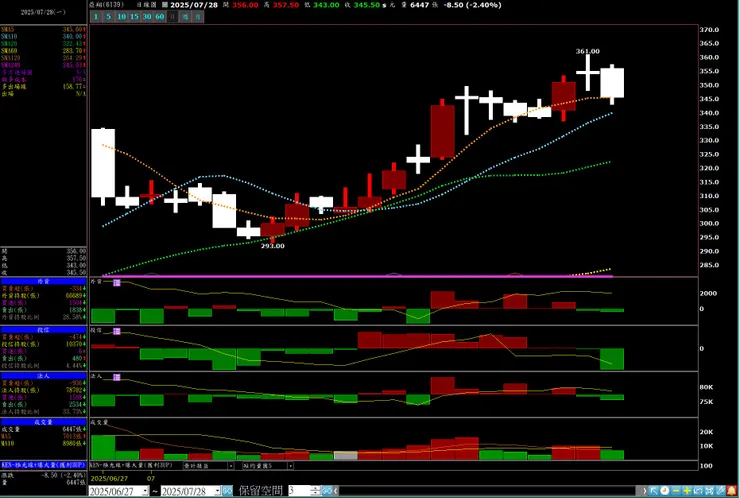Click the scroll right arrow before bottom toolbar

[x=644, y=491]
